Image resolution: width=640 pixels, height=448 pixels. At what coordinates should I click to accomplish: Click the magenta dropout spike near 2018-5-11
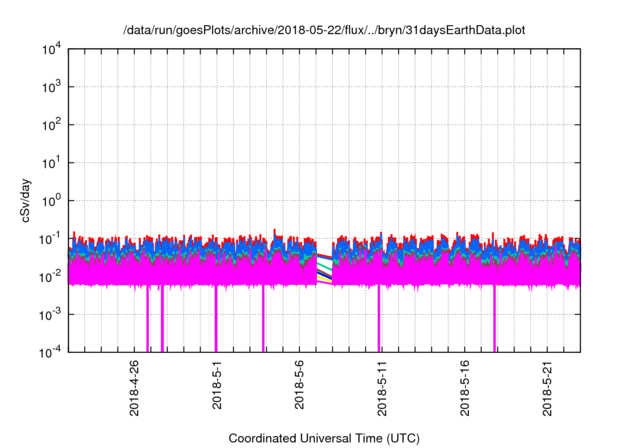[x=379, y=318]
